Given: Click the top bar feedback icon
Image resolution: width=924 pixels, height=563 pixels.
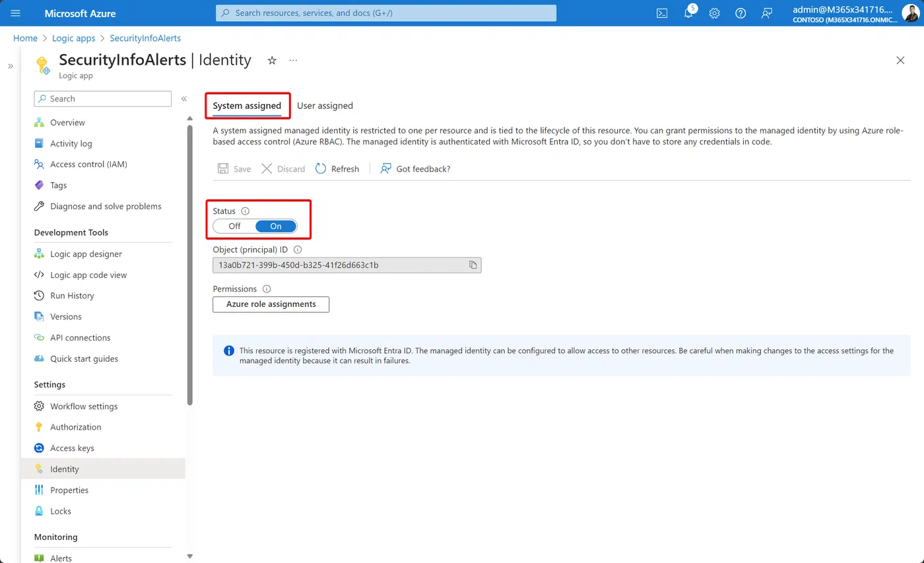Looking at the screenshot, I should (767, 13).
